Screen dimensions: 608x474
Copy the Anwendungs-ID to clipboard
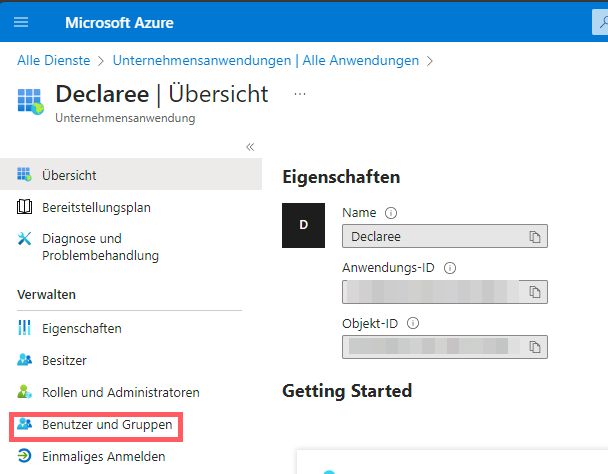point(535,292)
